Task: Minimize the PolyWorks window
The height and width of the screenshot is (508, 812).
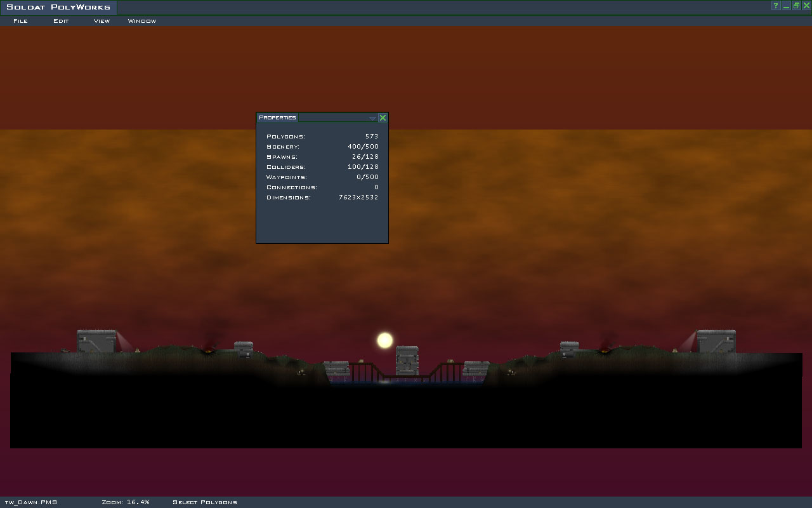Action: point(786,6)
